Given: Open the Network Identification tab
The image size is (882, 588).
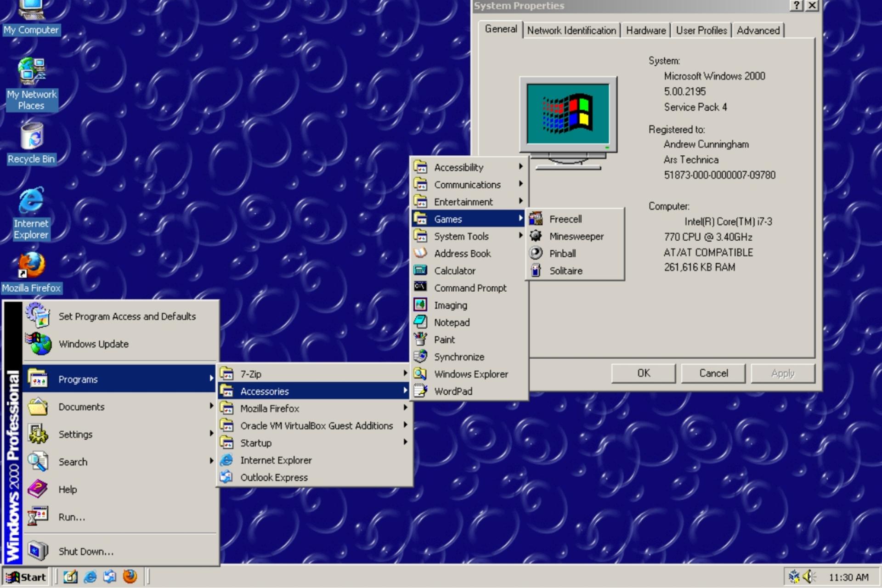Looking at the screenshot, I should click(571, 30).
